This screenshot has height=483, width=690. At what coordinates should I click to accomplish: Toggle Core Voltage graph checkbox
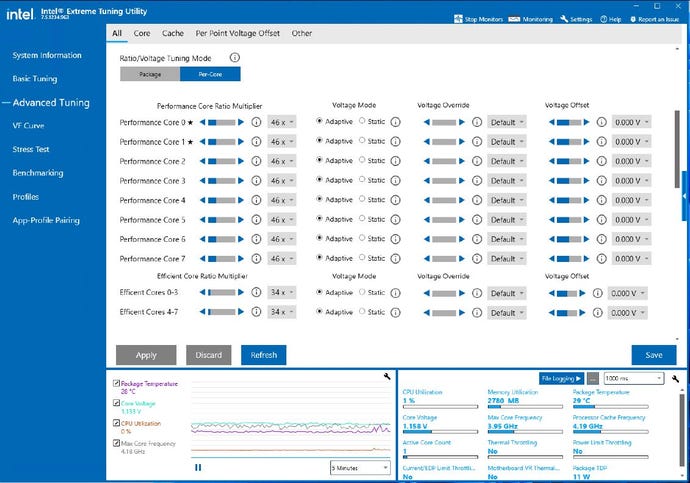pos(116,403)
